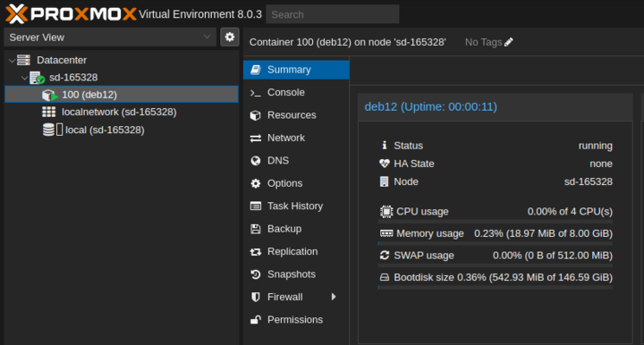Click the Bootdisk size progress bar

(x=496, y=288)
